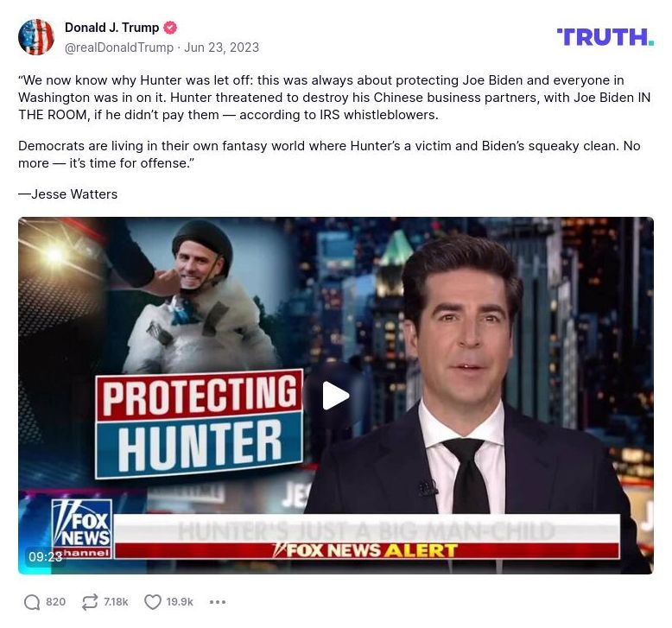This screenshot has width=672, height=628.
Task: Click the ReTruth arrows icon
Action: coord(90,602)
